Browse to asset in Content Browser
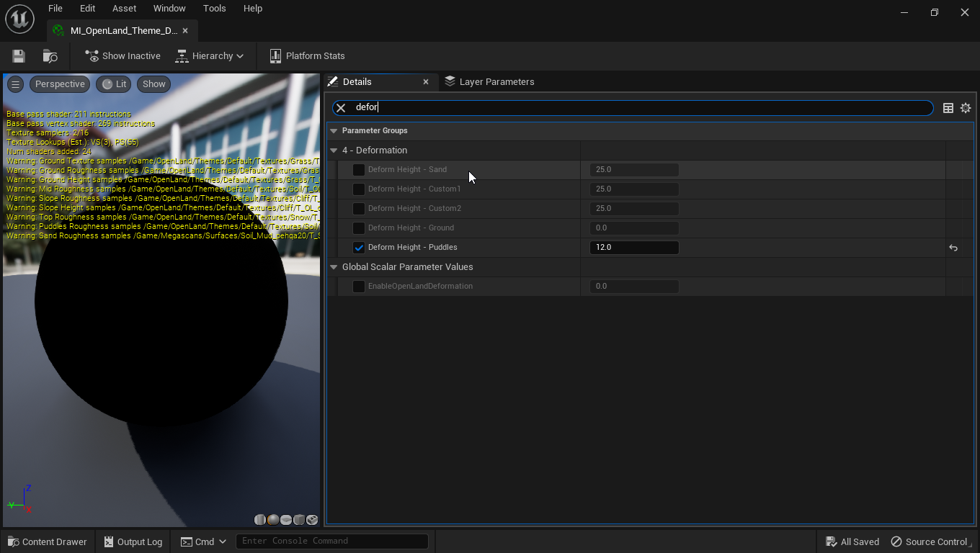The width and height of the screenshot is (980, 553). (48, 55)
